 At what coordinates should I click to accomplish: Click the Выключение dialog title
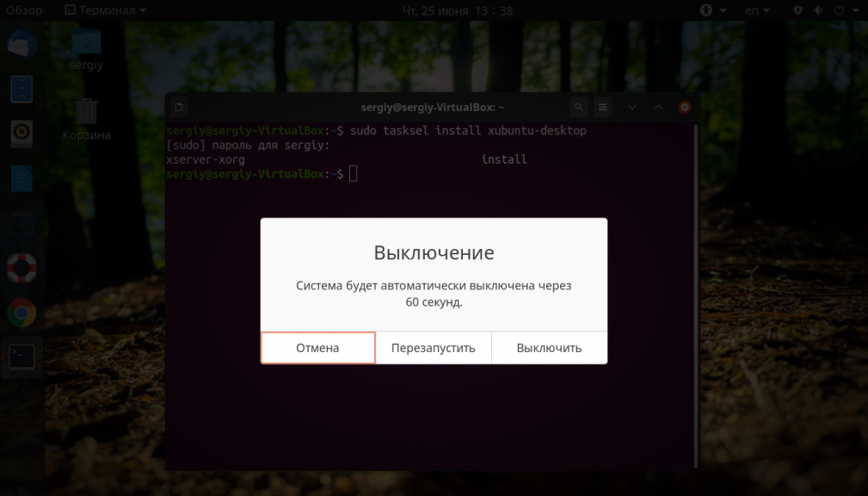(434, 252)
